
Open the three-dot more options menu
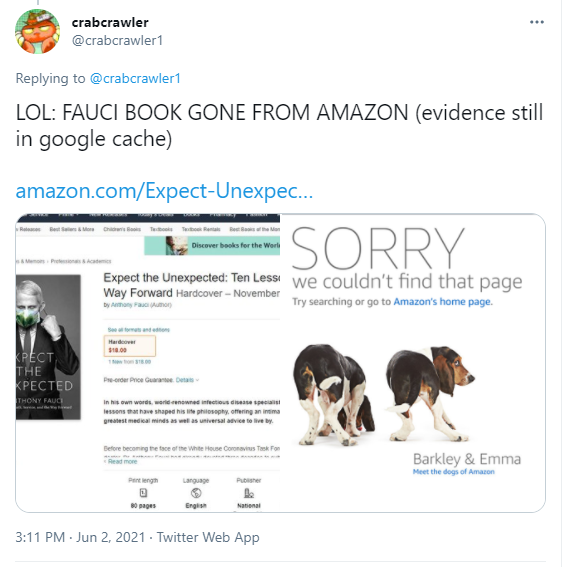click(537, 22)
